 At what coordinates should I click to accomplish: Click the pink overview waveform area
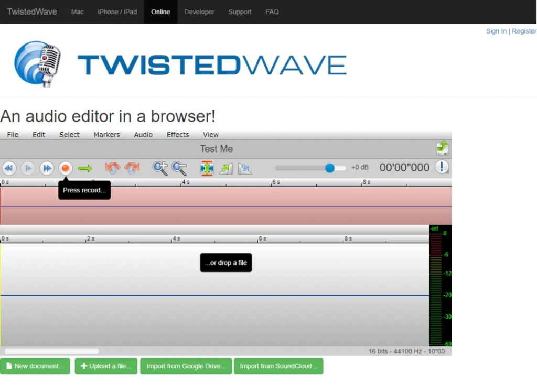[225, 206]
